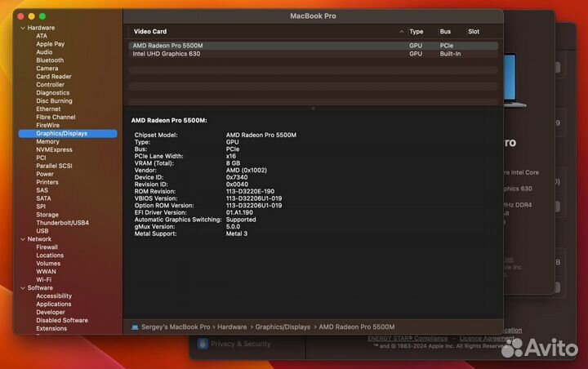Open Applications under Software

coord(54,305)
